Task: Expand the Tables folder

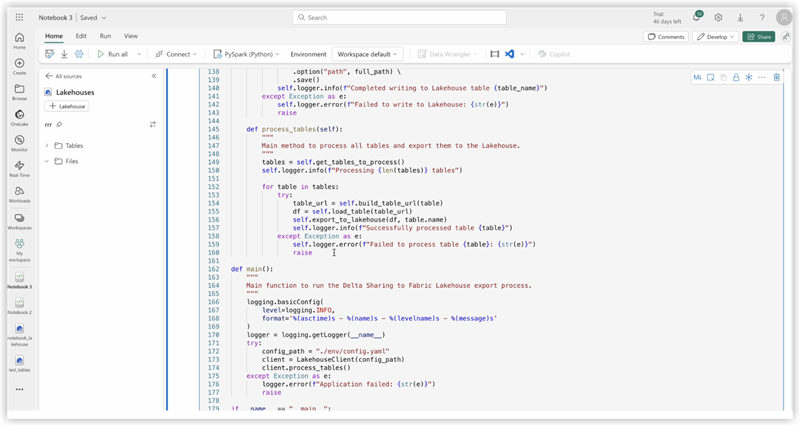Action: tap(47, 145)
